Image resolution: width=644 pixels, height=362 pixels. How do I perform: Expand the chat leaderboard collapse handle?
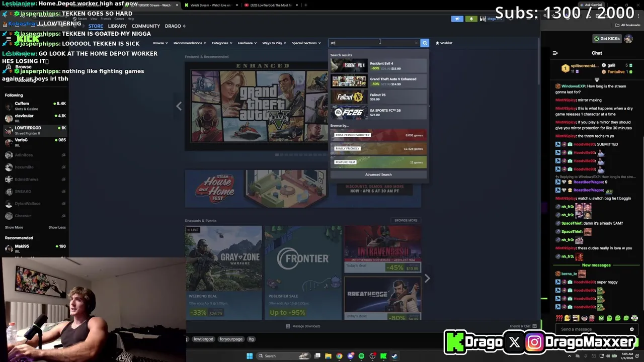[597, 80]
